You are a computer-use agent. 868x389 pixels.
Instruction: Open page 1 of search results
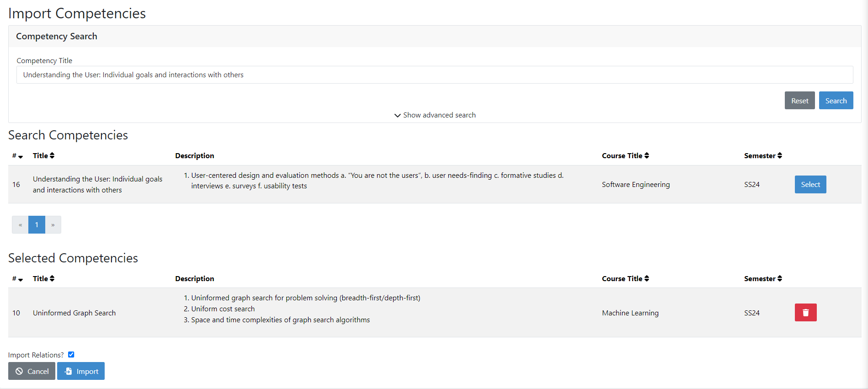pos(37,225)
